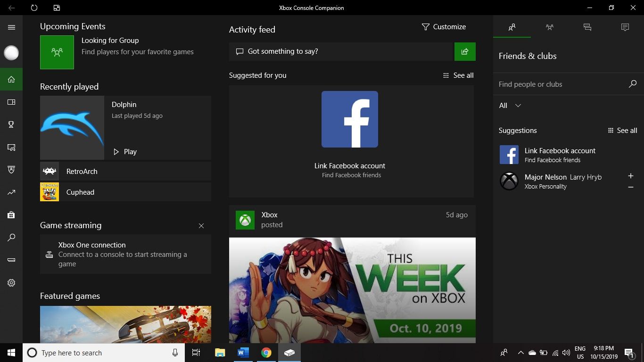Open Chrome from the taskbar
Viewport: 644px width, 362px height.
266,353
